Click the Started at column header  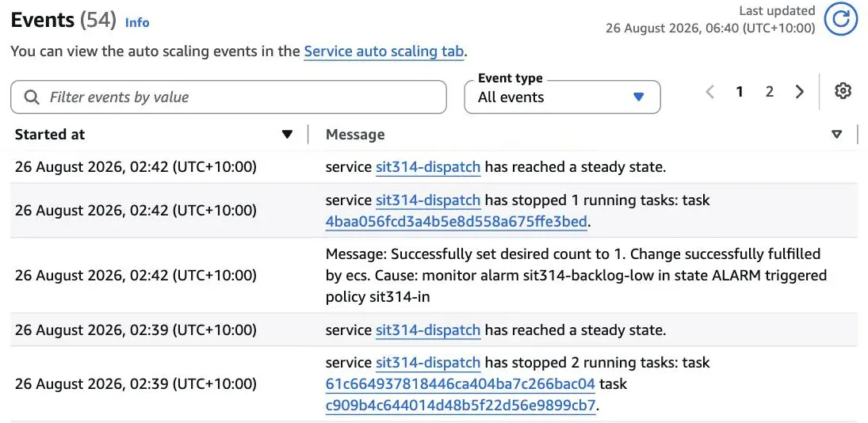[50, 135]
